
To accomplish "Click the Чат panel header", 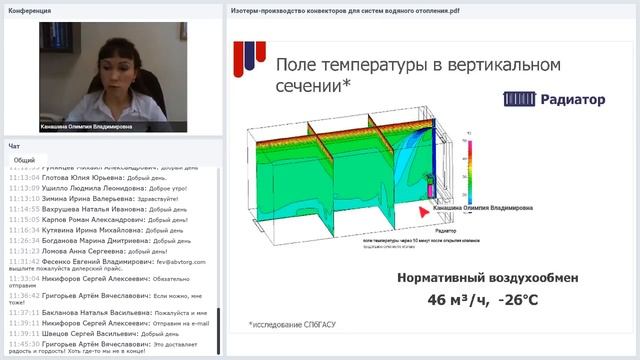I will coord(14,146).
